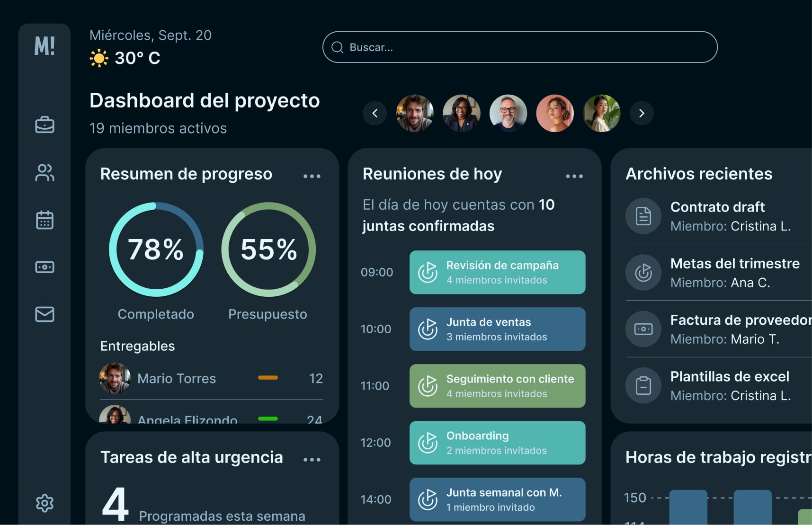Screen dimensions: 812x525
Task: Open the Tareas de alta urgencia options menu
Action: tap(312, 459)
